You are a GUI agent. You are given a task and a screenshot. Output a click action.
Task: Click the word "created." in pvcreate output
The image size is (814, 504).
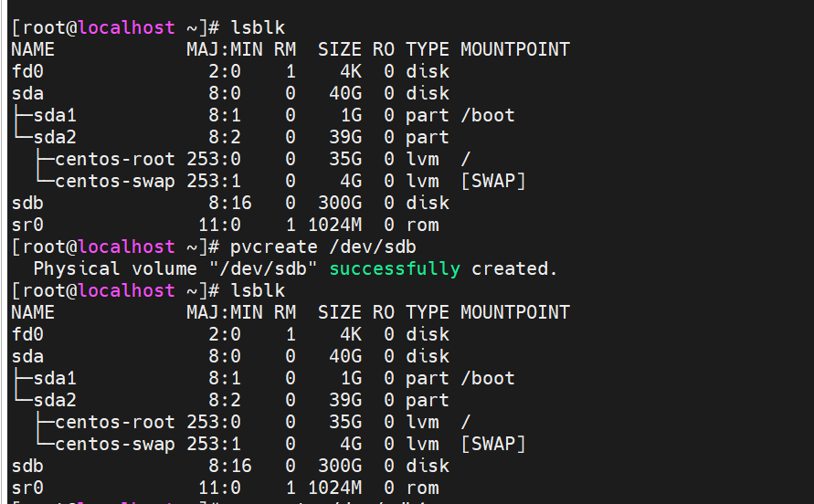pos(514,268)
